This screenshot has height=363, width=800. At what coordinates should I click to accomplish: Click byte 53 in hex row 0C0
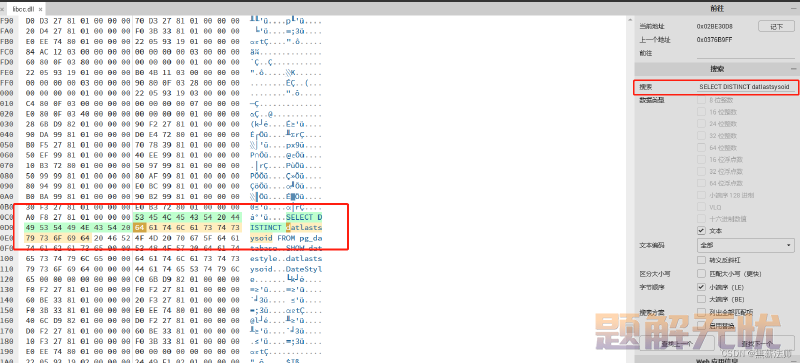tap(140, 217)
